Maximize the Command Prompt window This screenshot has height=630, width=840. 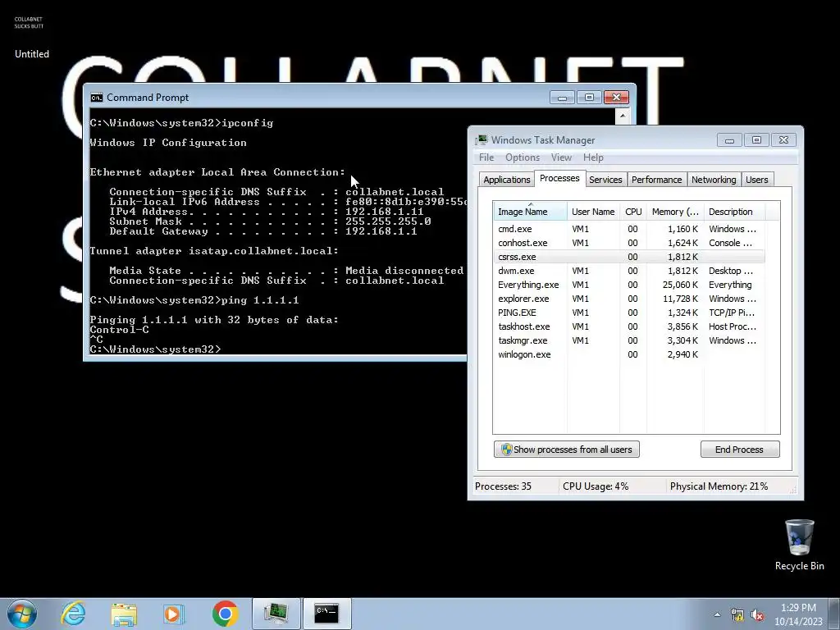pos(589,98)
